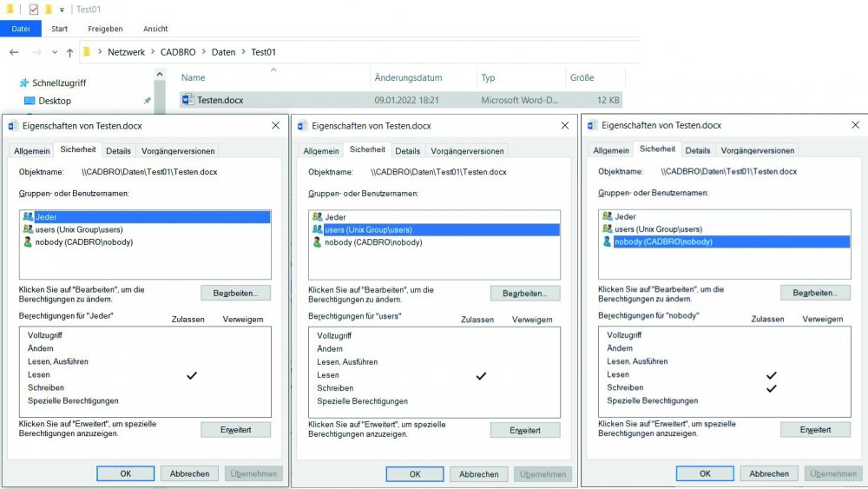868x489 pixels.
Task: Click the Jeder group icon in left dialog
Action: (28, 216)
